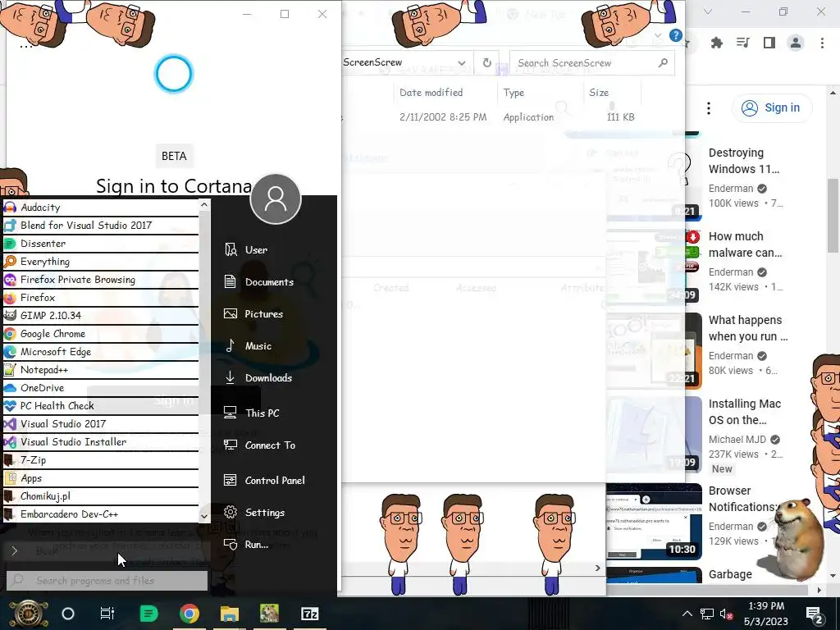Expand the Chomikuj.pl folder entry
Screen dimensions: 840x630
coord(101,496)
